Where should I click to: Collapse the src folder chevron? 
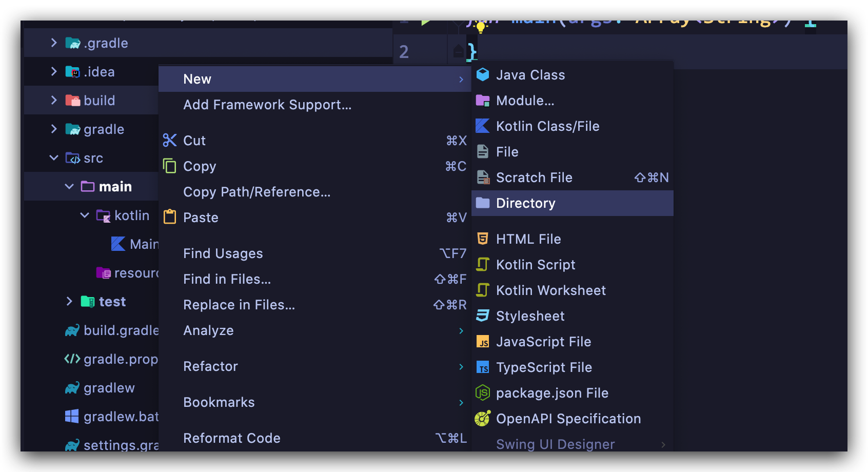tap(54, 158)
